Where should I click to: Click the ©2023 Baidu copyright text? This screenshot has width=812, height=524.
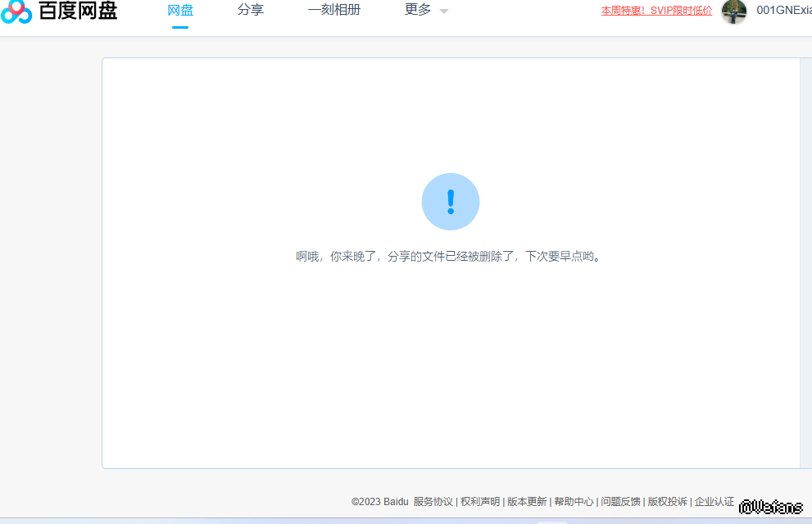379,502
